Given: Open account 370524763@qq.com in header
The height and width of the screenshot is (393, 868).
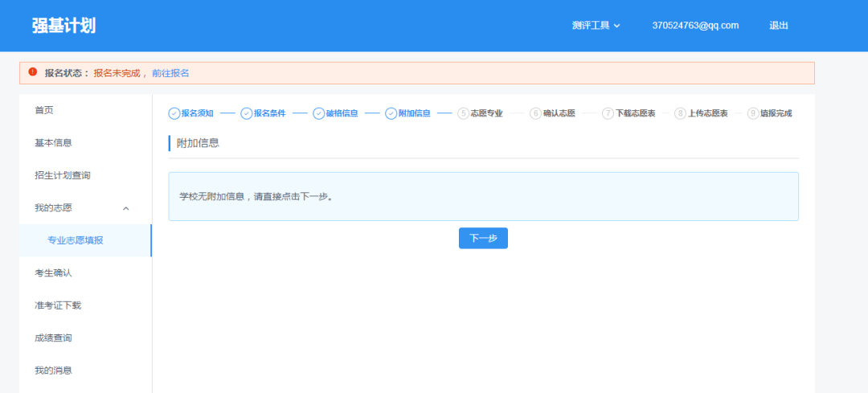Looking at the screenshot, I should 695,26.
